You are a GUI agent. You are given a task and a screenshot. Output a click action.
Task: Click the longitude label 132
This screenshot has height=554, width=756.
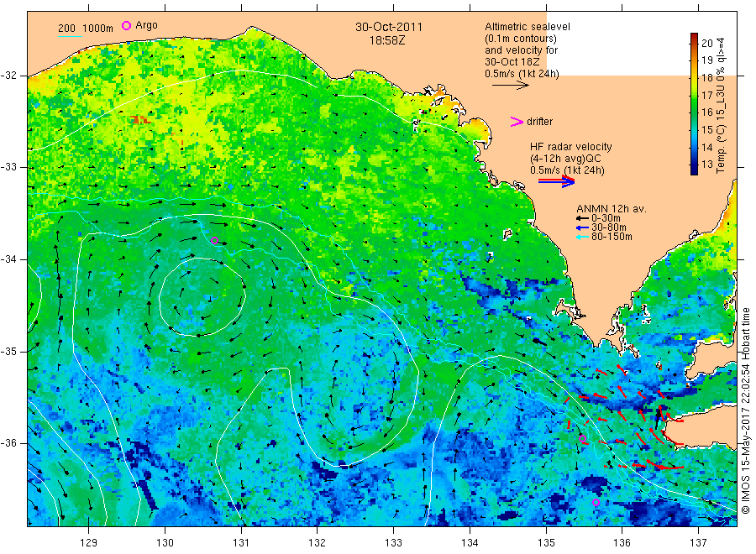[x=318, y=543]
